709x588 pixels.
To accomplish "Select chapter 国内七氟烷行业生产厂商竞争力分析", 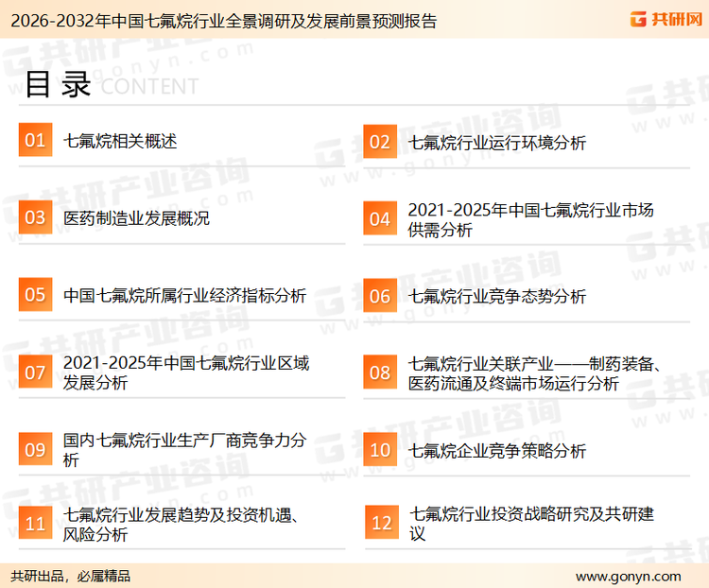I will click(185, 450).
